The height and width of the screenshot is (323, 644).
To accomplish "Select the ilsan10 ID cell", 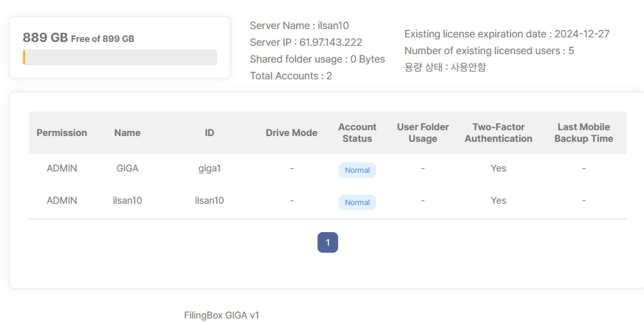I will [x=209, y=201].
